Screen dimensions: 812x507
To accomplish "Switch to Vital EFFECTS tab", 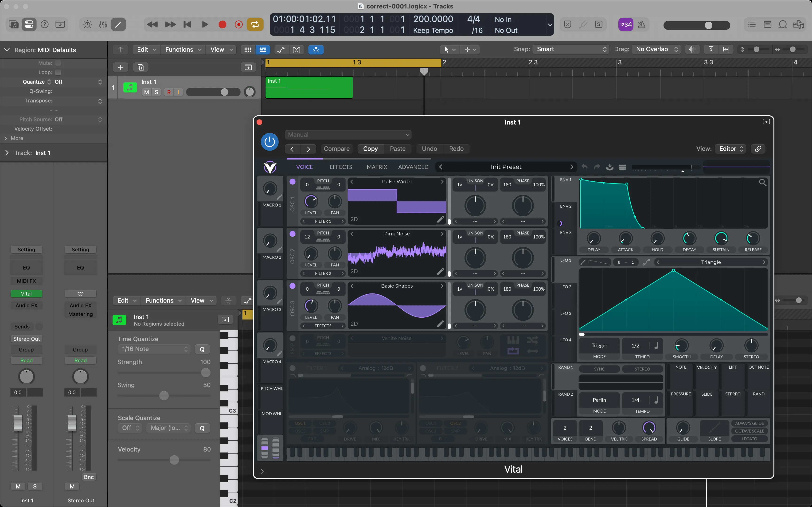I will (x=341, y=167).
